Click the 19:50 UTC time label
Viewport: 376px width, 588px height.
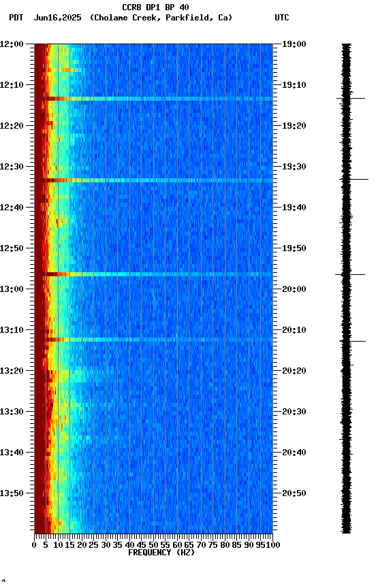pyautogui.click(x=294, y=248)
